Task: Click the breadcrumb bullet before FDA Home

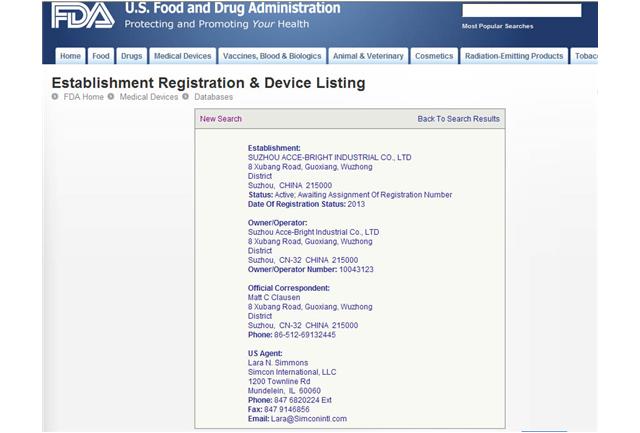Action: 55,97
